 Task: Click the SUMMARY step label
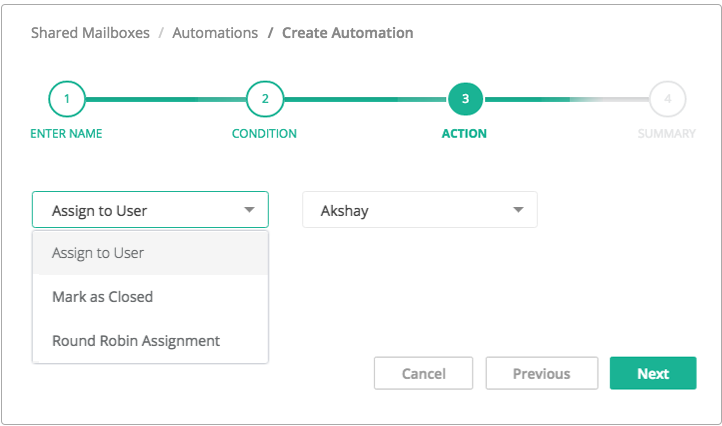pyautogui.click(x=666, y=134)
